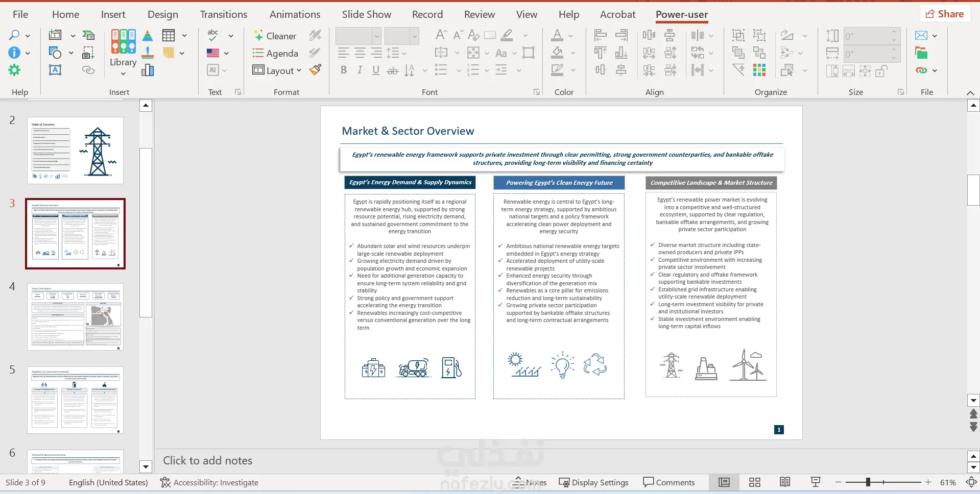Collapse the ribbon with the chevron
Screen dimensions: 980x494
point(970,92)
